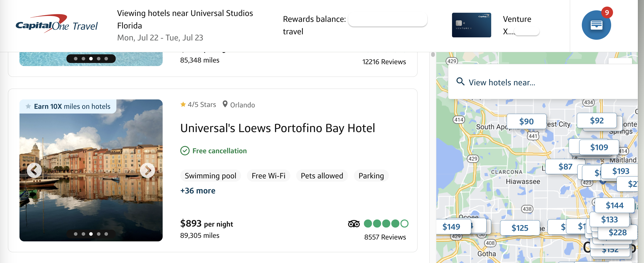Click the Pets allowed amenity tag

[x=322, y=176]
